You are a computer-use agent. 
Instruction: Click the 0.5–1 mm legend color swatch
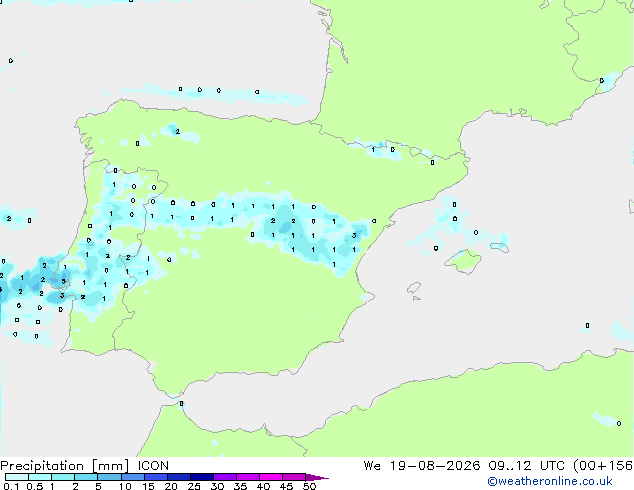(40, 477)
